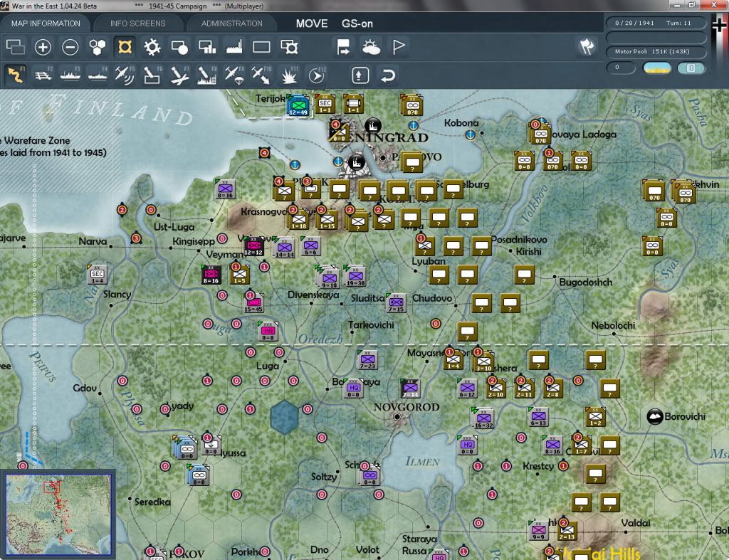729x560 pixels.
Task: Click the Luga town label
Action: click(x=268, y=366)
